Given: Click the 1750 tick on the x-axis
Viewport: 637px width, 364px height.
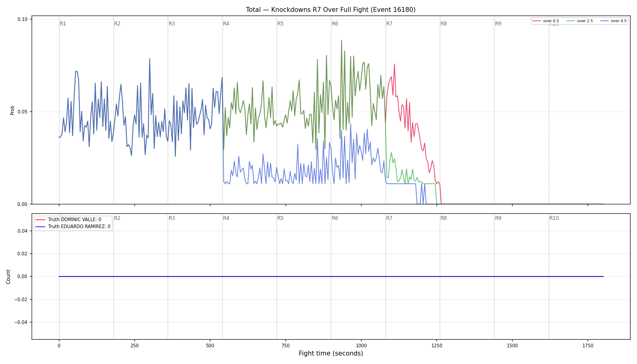Looking at the screenshot, I should [588, 345].
